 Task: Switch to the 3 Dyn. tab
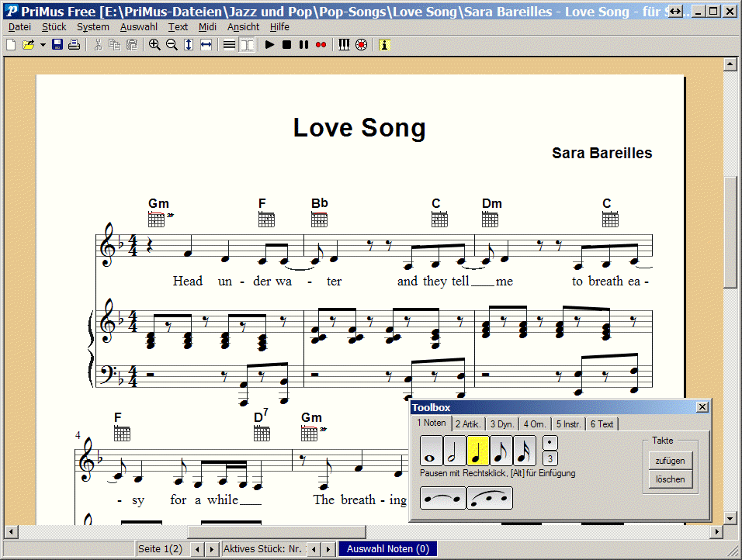[502, 423]
